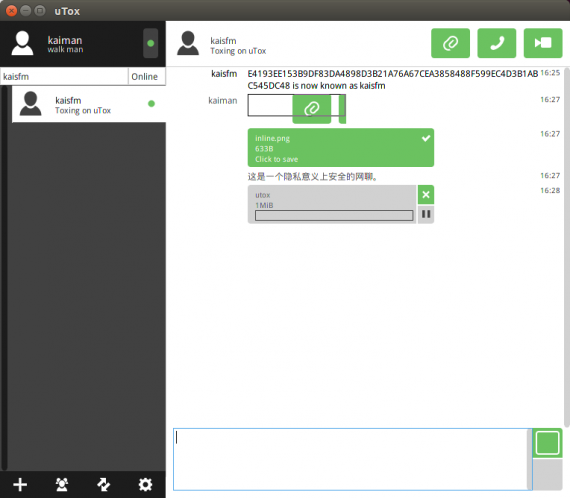Open settings via the gear icon
This screenshot has height=498, width=570.
click(145, 485)
